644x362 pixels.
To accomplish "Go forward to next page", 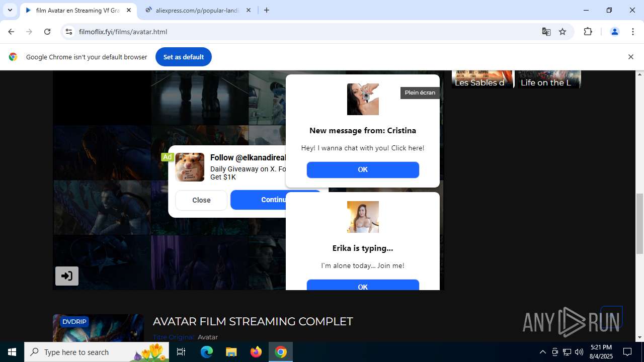I will tap(29, 32).
